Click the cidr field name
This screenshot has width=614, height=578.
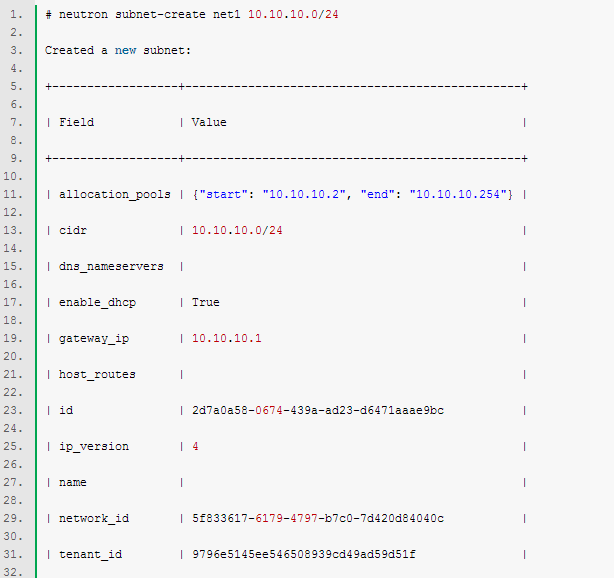(x=73, y=230)
